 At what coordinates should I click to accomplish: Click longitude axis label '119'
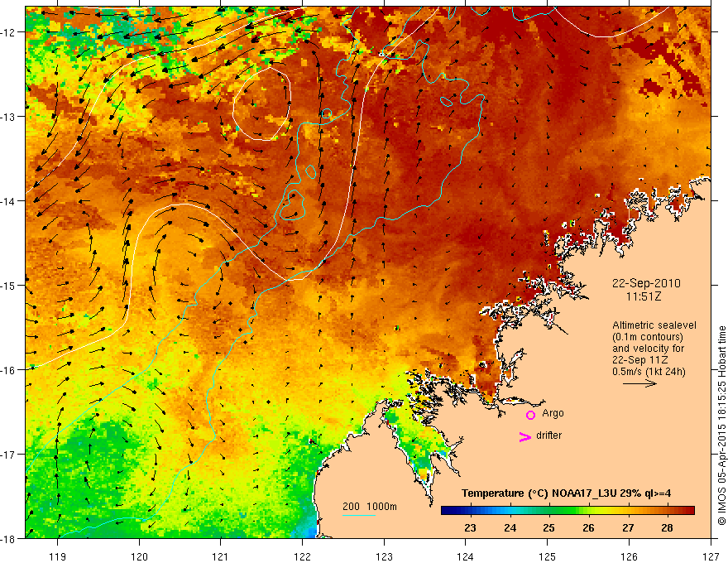tap(58, 556)
